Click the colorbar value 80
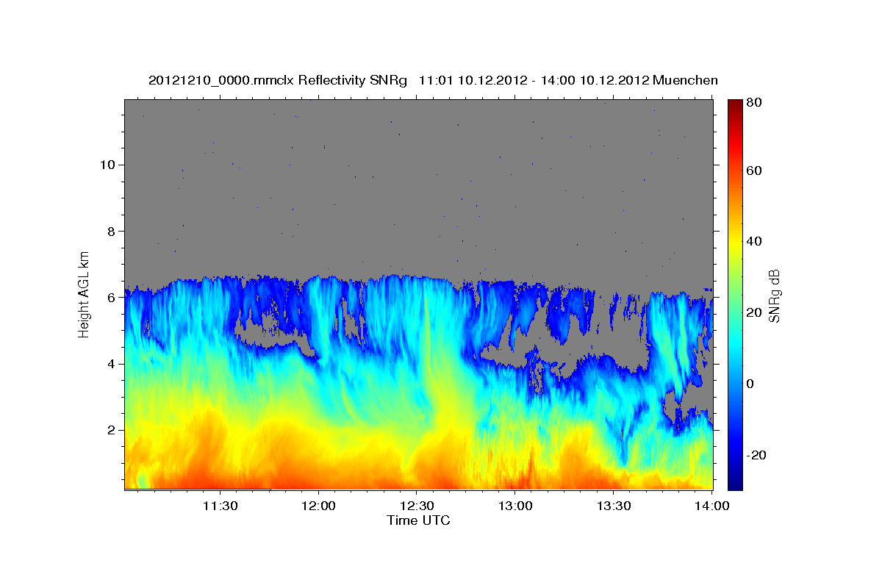The image size is (882, 588). (753, 103)
